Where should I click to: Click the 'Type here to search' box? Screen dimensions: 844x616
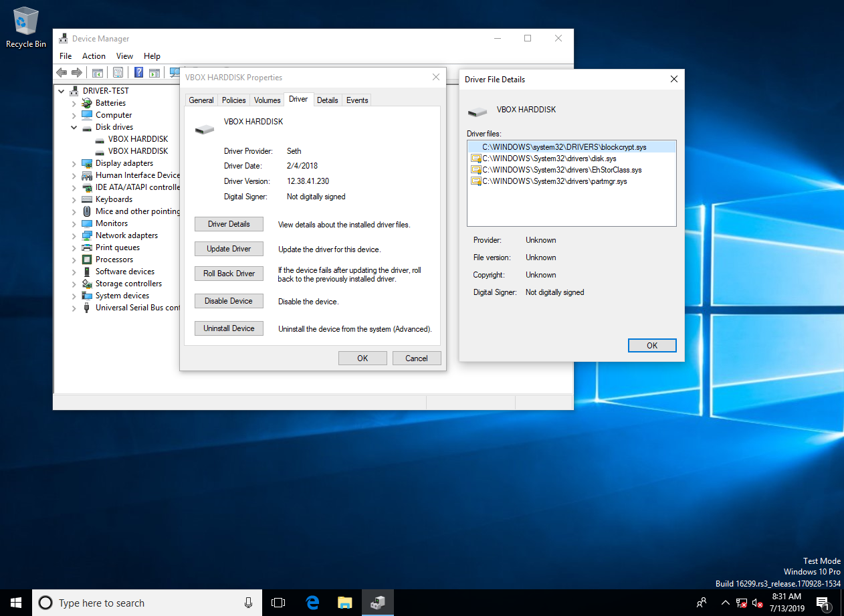click(146, 603)
